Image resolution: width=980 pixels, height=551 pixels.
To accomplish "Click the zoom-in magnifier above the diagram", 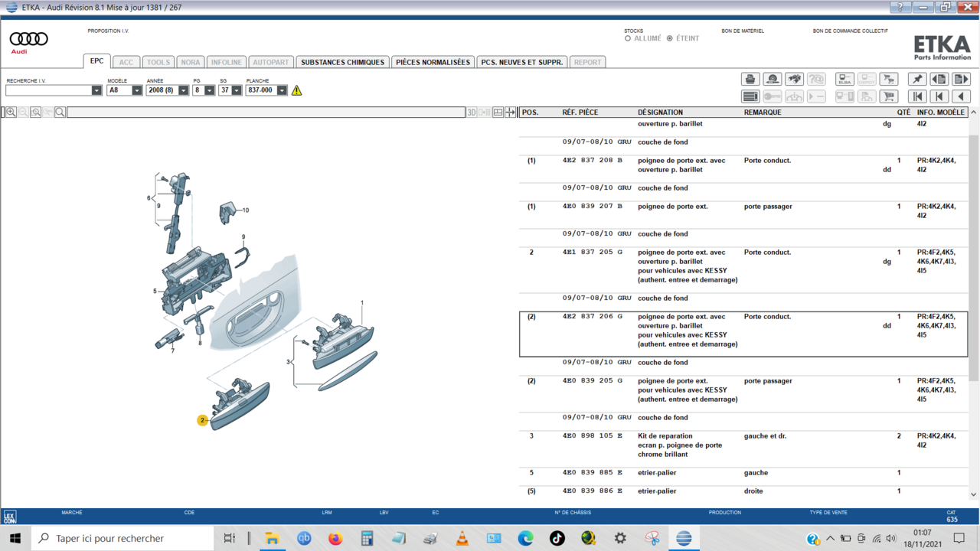I will coord(11,112).
